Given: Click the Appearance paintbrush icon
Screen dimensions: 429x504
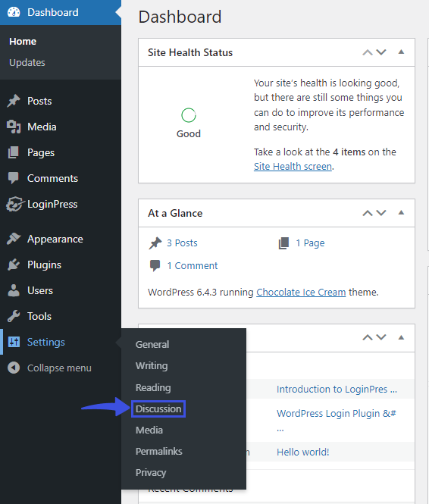Looking at the screenshot, I should point(14,239).
